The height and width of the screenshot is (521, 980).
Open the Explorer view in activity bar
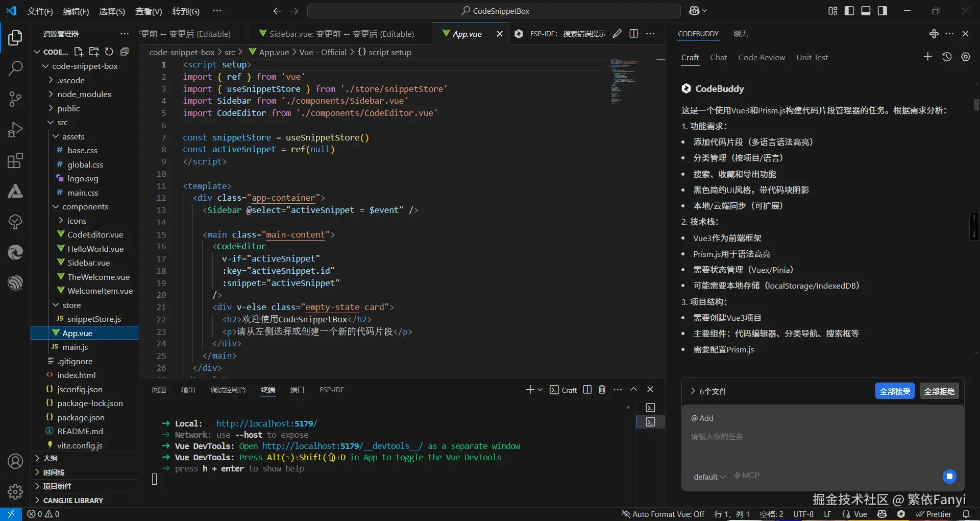click(15, 37)
